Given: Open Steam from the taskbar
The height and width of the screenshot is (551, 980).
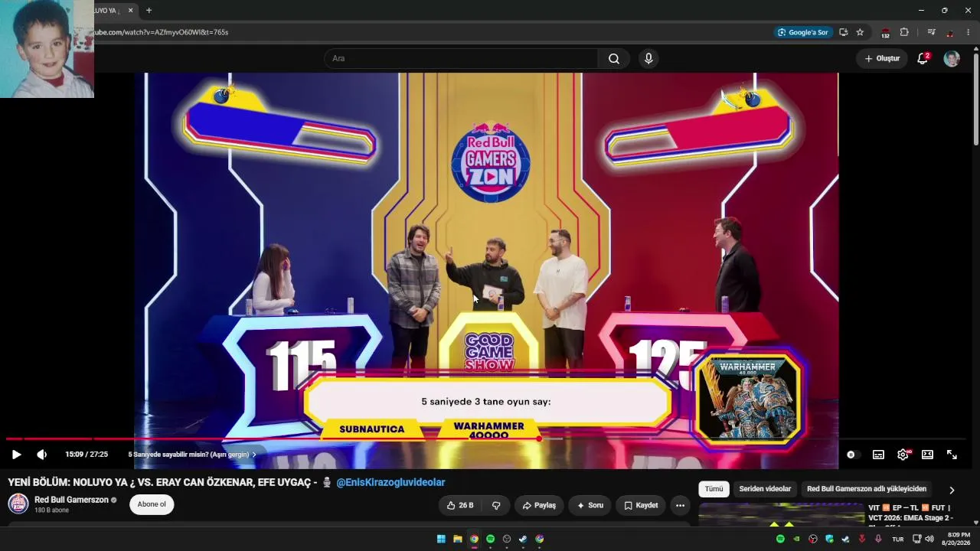Looking at the screenshot, I should click(x=523, y=539).
